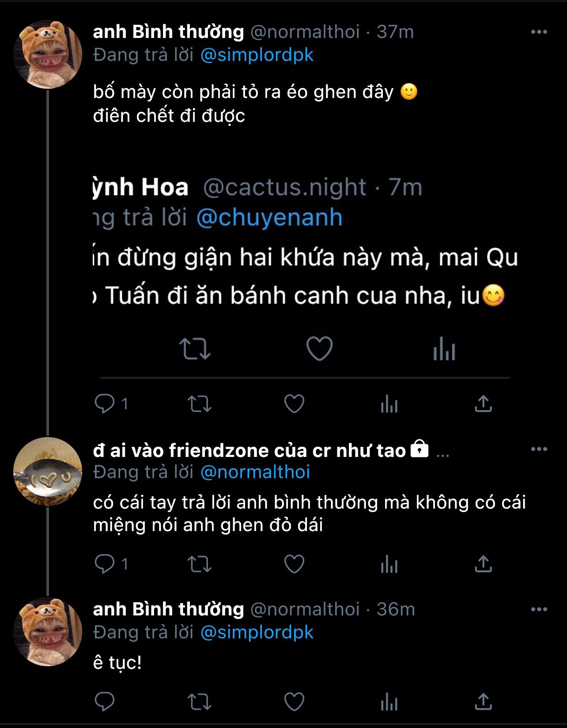This screenshot has height=728, width=567.
Task: View analytics of the "ê tục!" tweet
Action: pyautogui.click(x=389, y=702)
